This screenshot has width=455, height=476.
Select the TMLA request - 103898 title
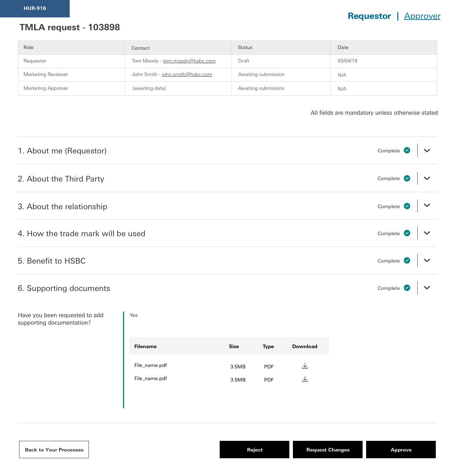tap(70, 27)
